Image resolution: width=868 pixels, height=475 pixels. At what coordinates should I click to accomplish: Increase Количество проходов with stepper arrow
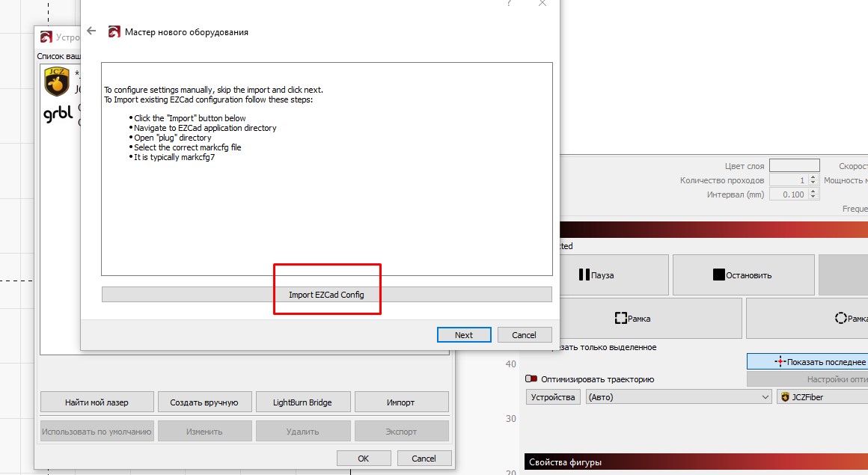[813, 177]
